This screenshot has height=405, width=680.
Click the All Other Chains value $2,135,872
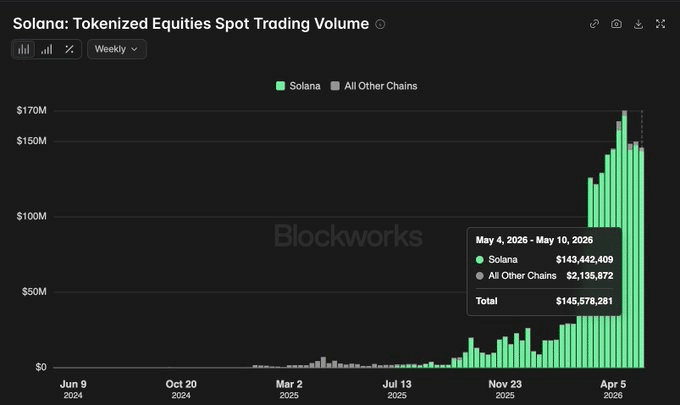tap(590, 276)
